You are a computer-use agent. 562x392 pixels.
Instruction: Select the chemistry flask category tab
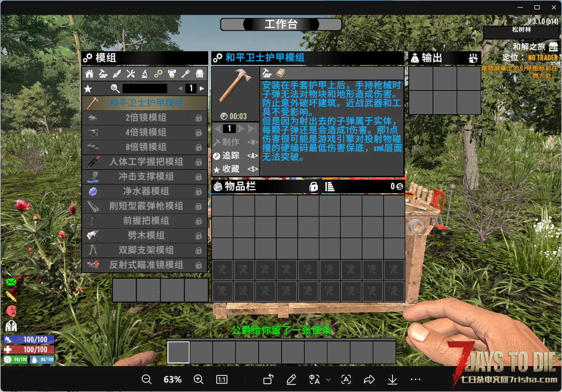(144, 74)
